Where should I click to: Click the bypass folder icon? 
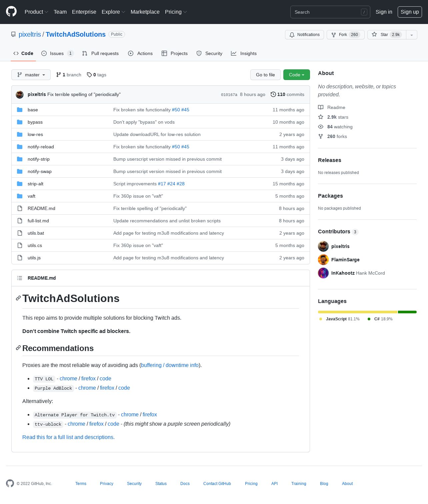point(20,122)
